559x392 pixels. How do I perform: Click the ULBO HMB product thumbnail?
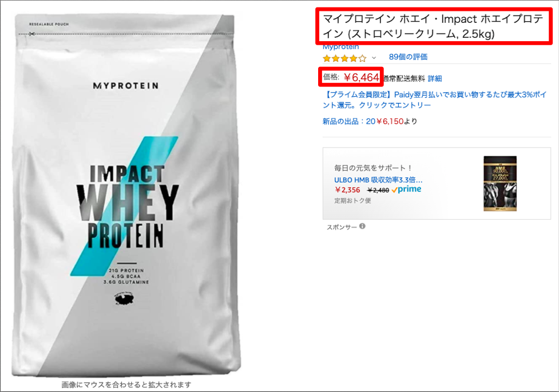point(500,183)
